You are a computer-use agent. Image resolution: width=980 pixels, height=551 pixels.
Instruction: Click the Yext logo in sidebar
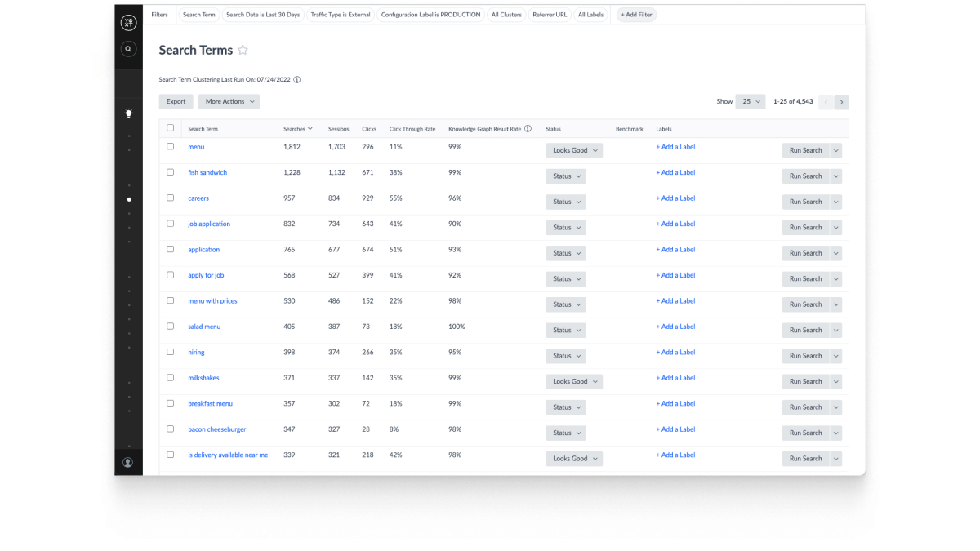128,23
